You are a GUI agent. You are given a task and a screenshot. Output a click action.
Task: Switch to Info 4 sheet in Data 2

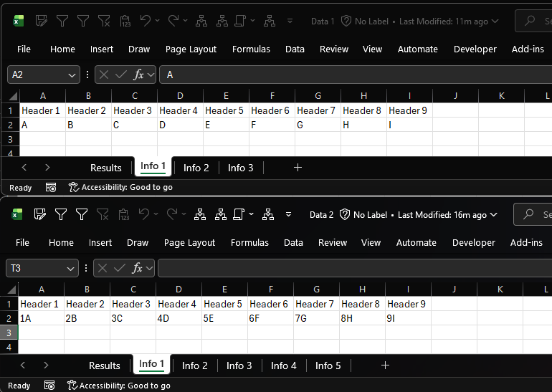283,365
